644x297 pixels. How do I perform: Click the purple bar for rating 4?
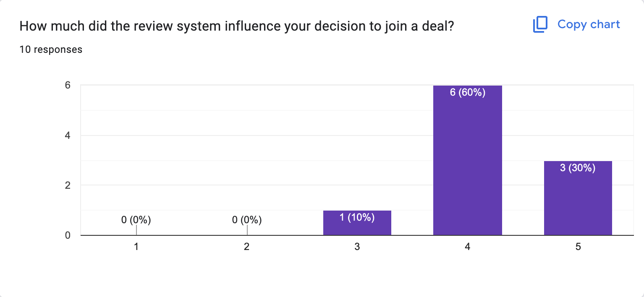pos(467,168)
